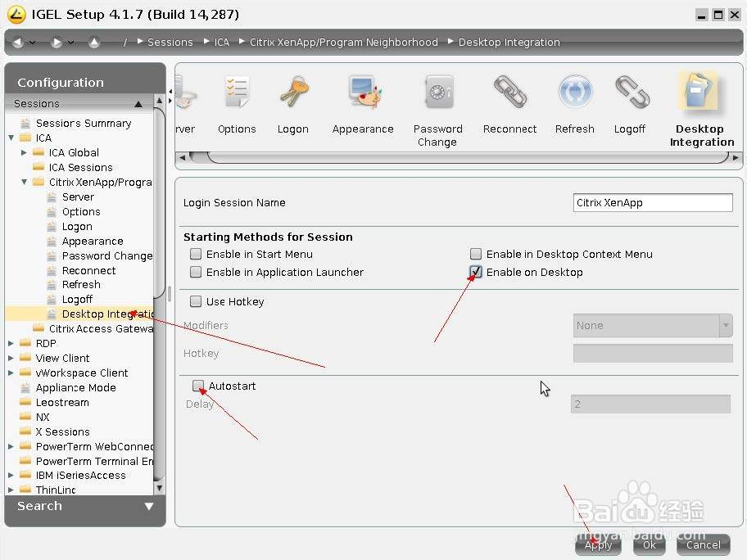Expand the View Client tree node

pos(11,358)
